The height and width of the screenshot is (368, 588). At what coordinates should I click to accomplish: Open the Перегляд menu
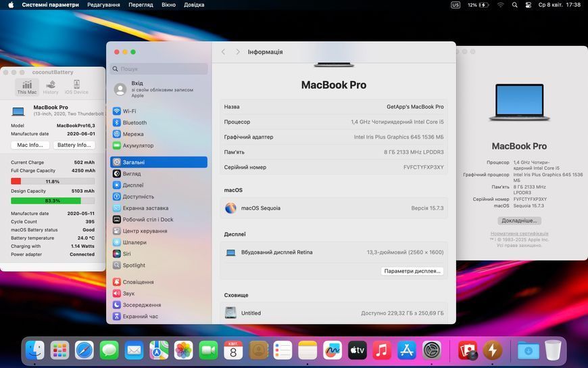[x=141, y=5]
